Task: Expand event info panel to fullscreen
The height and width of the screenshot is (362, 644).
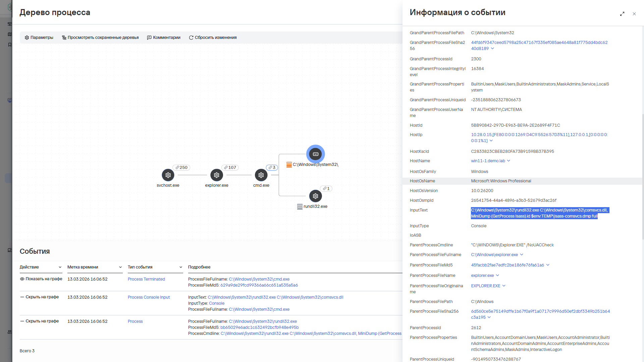Action: (622, 14)
